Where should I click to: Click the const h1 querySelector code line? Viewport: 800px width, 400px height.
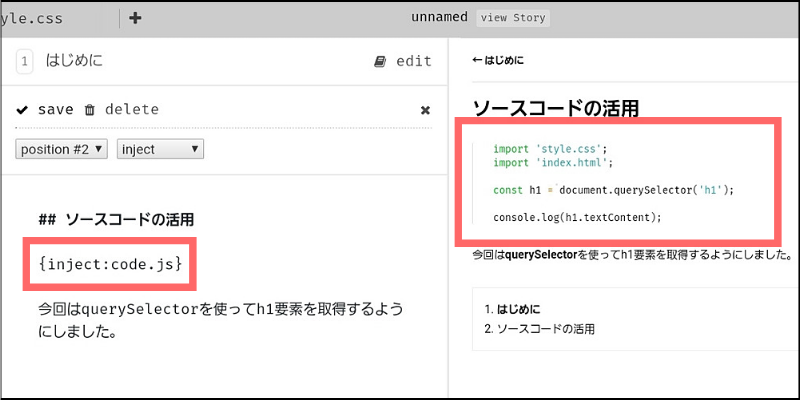click(x=613, y=190)
